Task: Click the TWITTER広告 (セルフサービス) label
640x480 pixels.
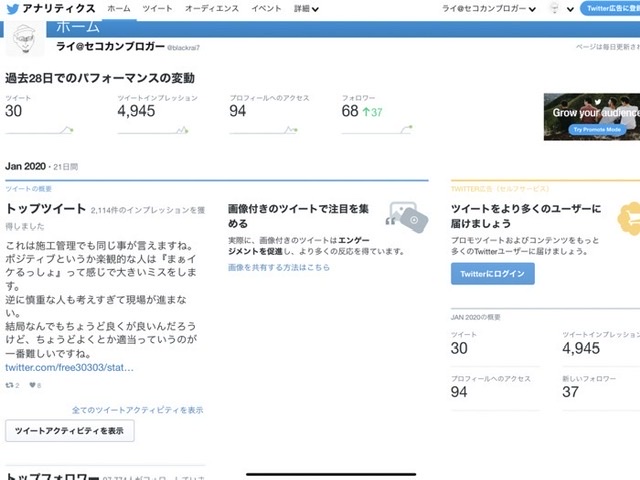Action: coord(500,189)
